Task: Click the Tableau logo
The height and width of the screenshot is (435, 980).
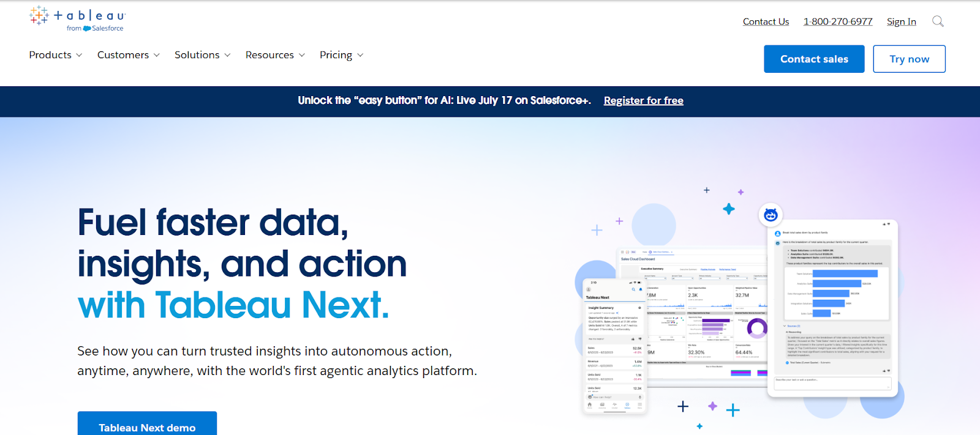Action: [x=77, y=19]
